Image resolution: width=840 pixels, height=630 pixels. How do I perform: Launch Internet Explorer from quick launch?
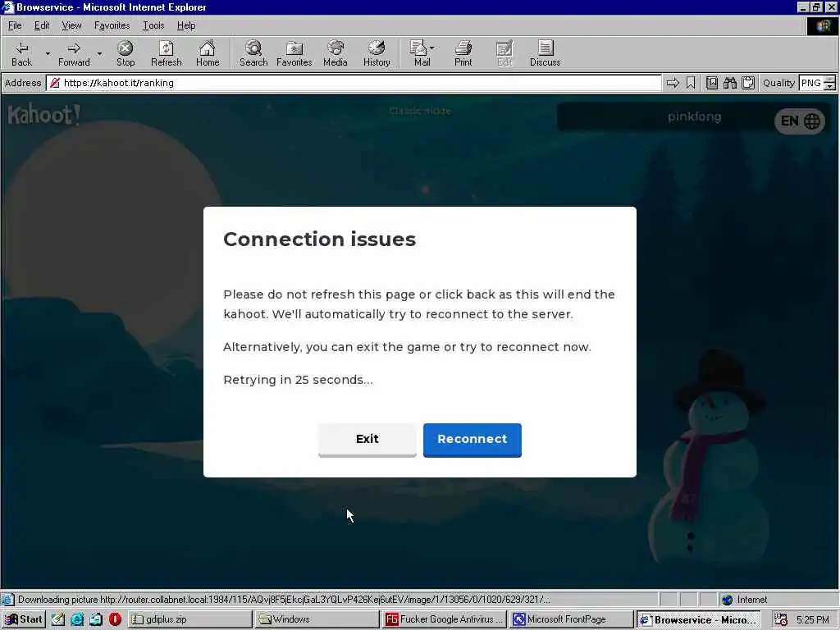click(x=77, y=619)
